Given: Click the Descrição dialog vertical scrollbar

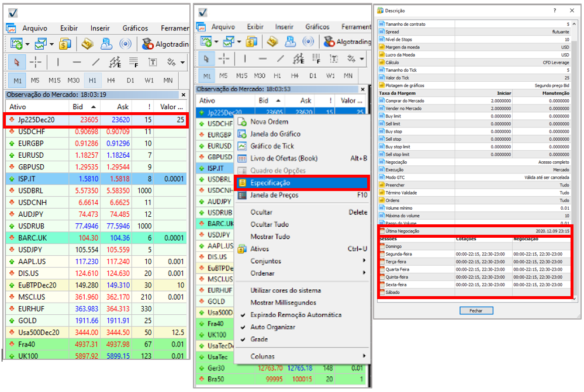Looking at the screenshot, I should point(574,161).
